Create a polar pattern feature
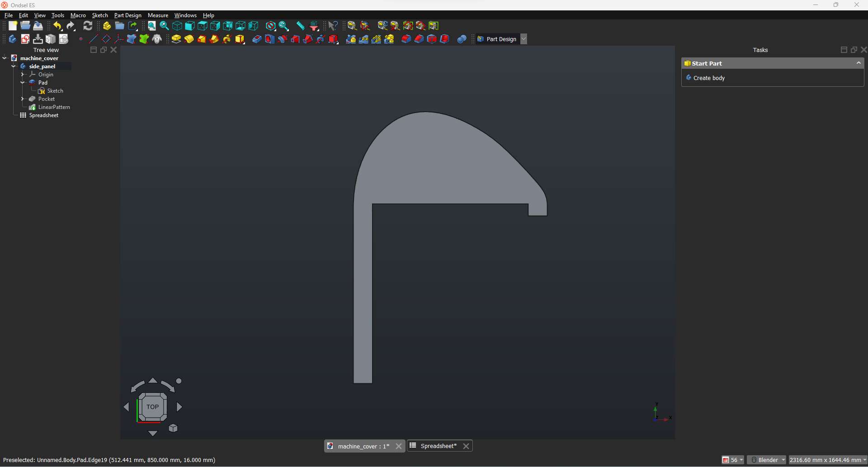The image size is (868, 467). pos(376,39)
